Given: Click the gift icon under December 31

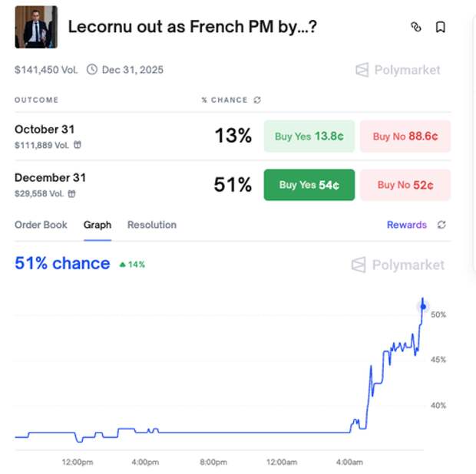Looking at the screenshot, I should pos(72,193).
